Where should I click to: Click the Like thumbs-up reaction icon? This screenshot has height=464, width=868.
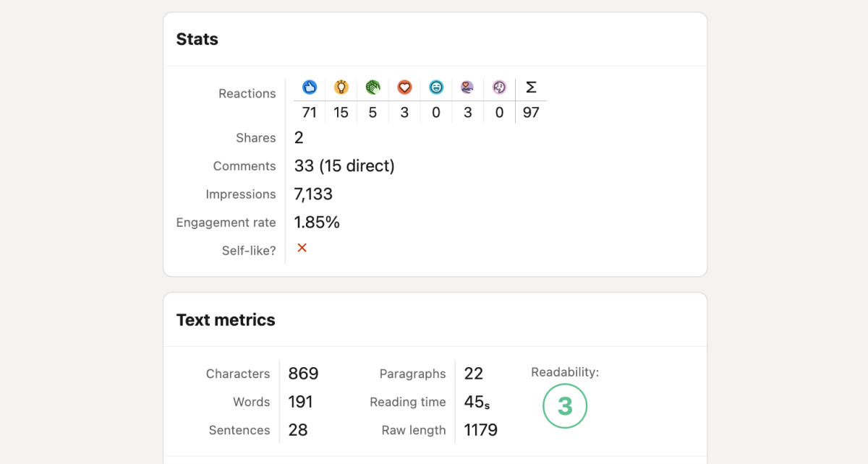coord(310,87)
